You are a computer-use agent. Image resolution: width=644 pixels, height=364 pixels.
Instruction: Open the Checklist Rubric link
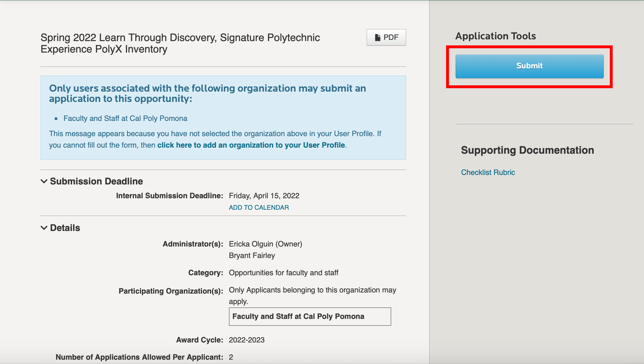coord(488,172)
